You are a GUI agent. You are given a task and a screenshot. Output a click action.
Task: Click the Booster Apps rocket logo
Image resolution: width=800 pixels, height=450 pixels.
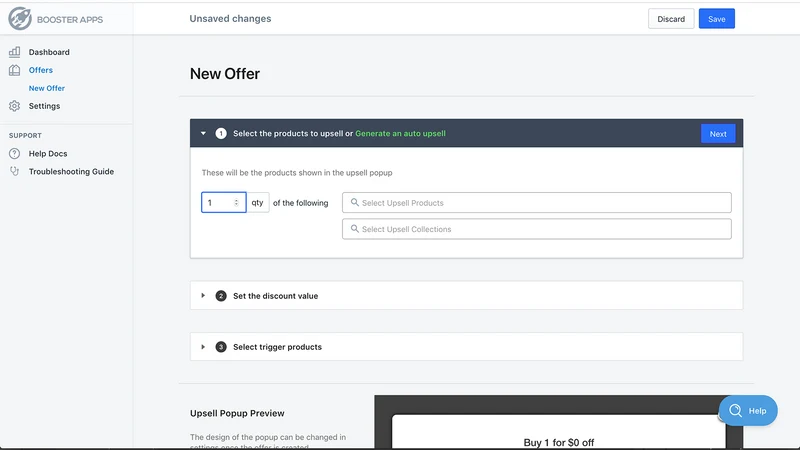click(20, 19)
